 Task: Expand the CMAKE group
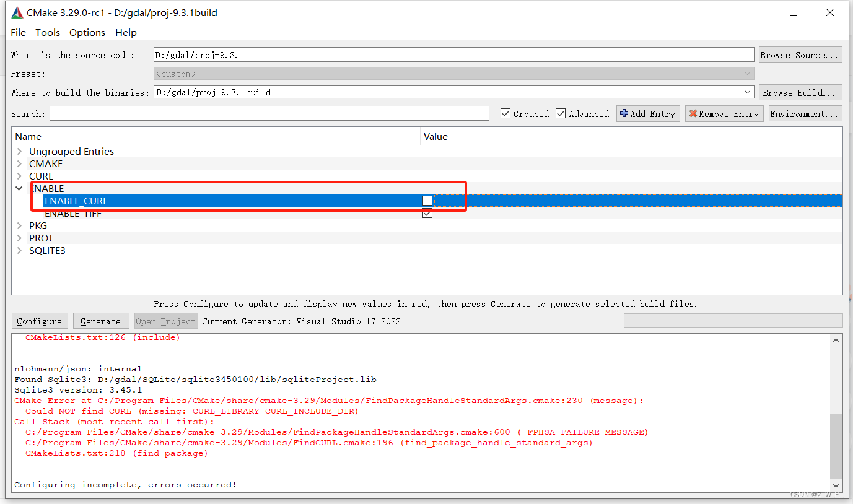click(x=19, y=164)
